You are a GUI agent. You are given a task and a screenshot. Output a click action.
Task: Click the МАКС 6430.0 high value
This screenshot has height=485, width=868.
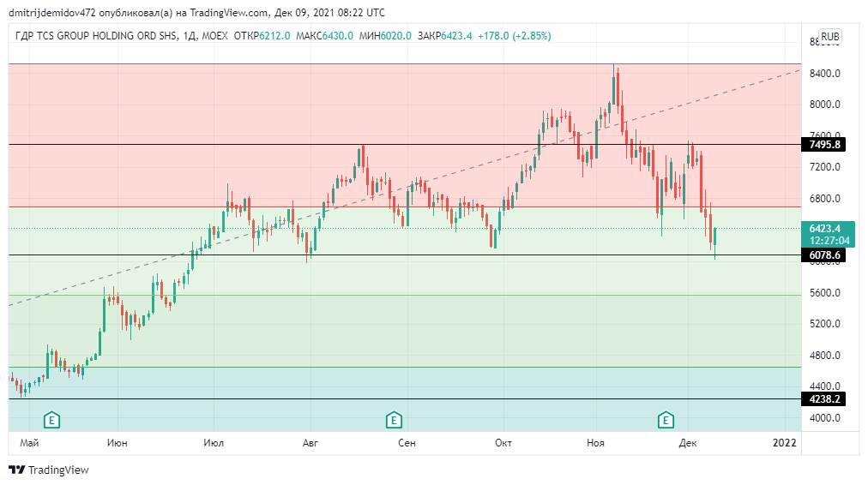tap(324, 36)
